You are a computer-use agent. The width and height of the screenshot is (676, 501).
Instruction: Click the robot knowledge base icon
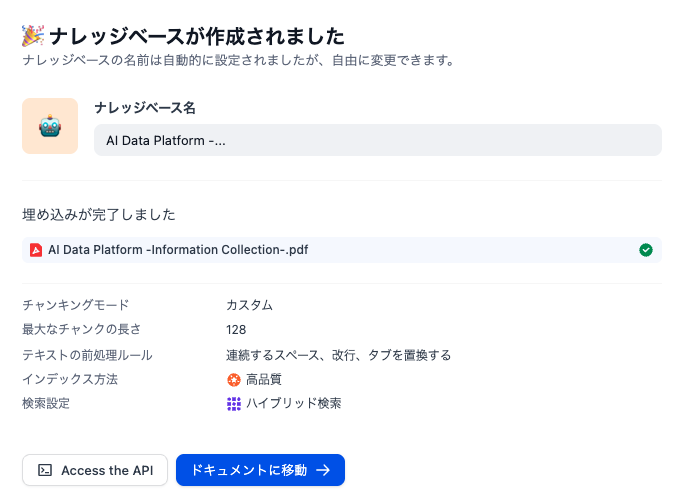pos(50,126)
